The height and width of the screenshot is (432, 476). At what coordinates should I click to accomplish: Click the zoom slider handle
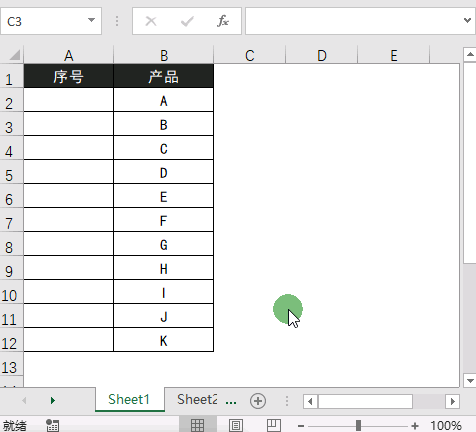point(358,425)
